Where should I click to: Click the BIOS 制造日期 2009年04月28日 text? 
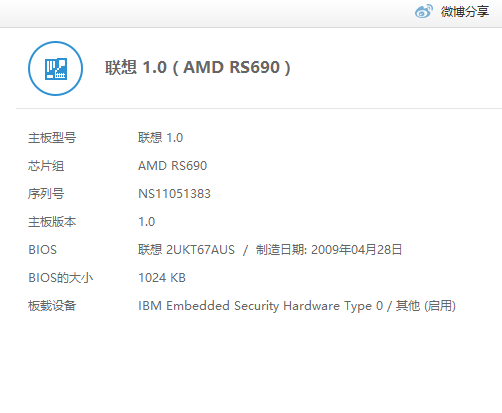[x=329, y=250]
